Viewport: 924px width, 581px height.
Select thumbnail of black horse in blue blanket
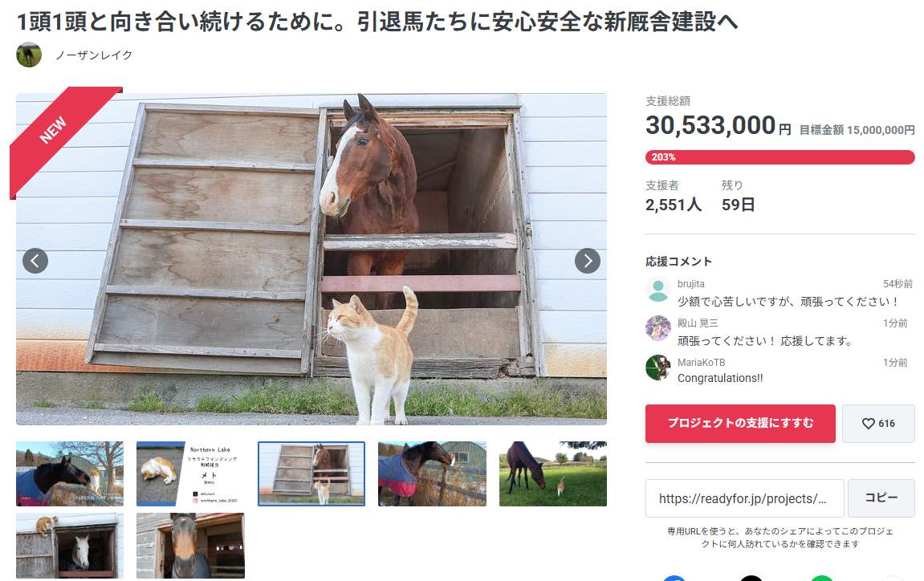coord(70,473)
